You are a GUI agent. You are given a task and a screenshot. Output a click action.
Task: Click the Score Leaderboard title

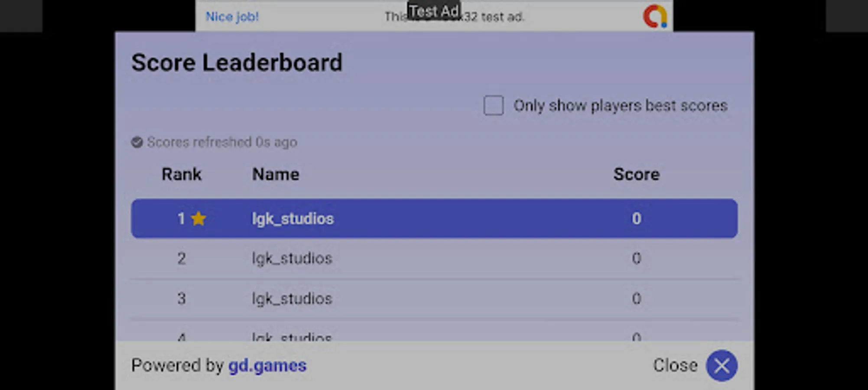[237, 62]
